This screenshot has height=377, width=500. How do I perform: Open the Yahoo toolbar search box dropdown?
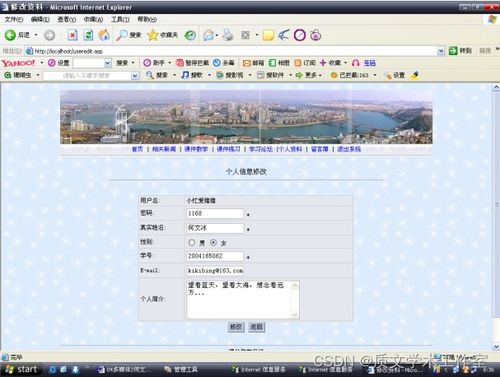point(108,63)
